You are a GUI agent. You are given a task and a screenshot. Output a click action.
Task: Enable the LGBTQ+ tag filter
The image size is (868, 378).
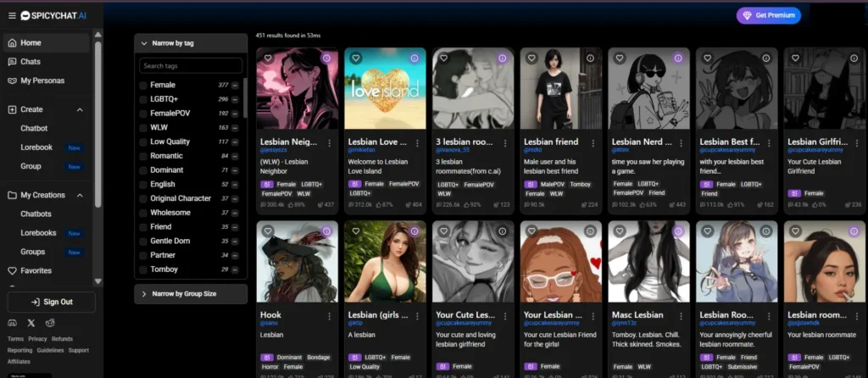pyautogui.click(x=143, y=99)
